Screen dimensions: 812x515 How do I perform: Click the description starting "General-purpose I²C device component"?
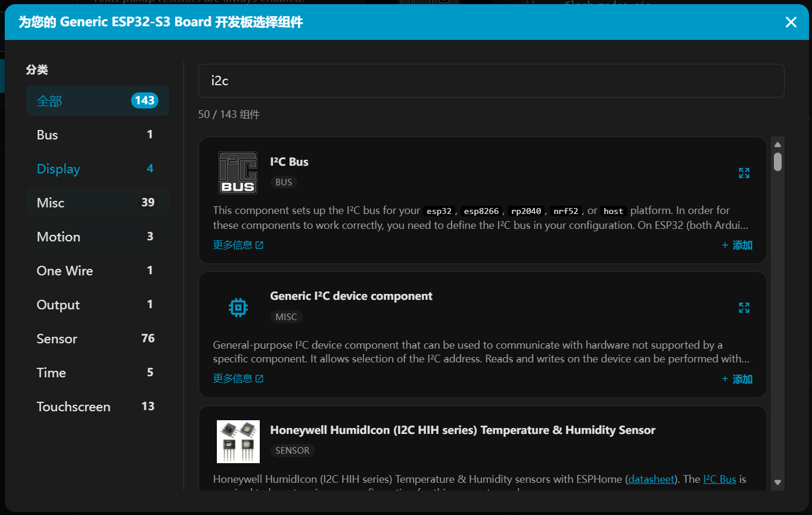coord(481,352)
